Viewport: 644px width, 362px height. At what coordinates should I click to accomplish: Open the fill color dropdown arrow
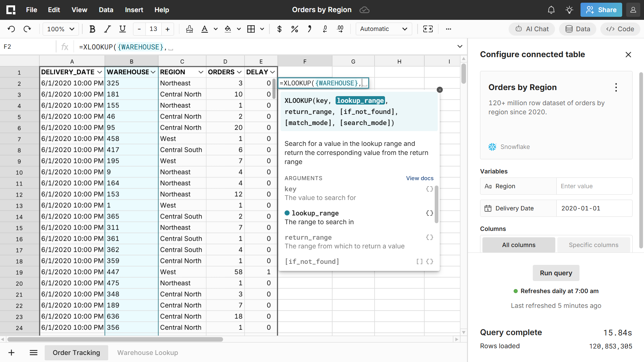(x=239, y=29)
